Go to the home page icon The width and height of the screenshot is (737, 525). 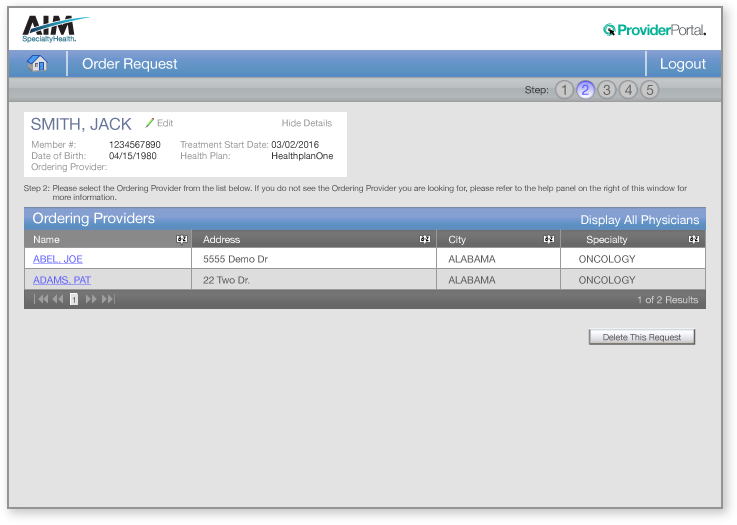pyautogui.click(x=37, y=63)
